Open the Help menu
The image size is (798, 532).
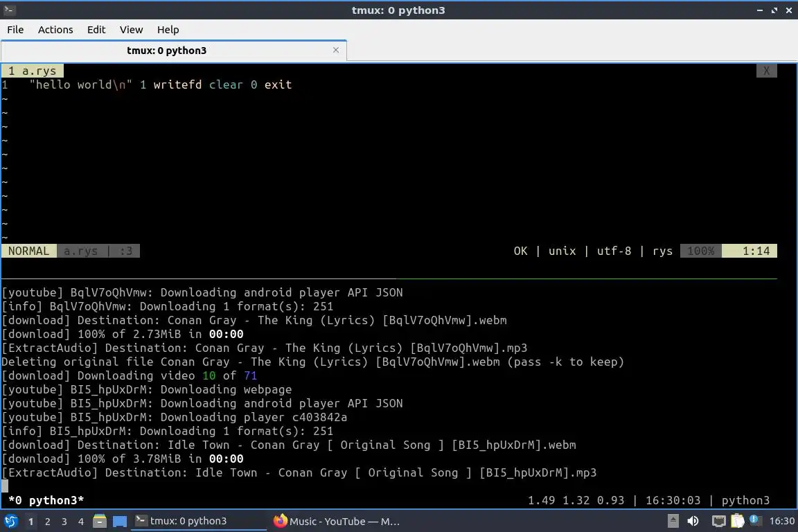pyautogui.click(x=168, y=30)
